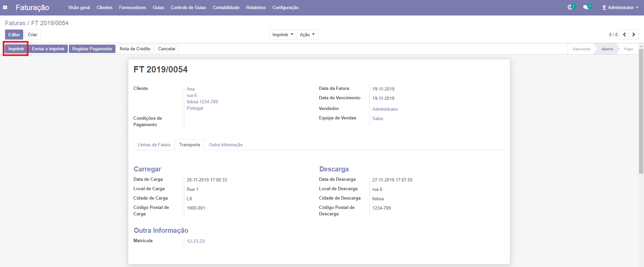Open the Contabilidade menu
The image size is (644, 267).
pos(226,7)
